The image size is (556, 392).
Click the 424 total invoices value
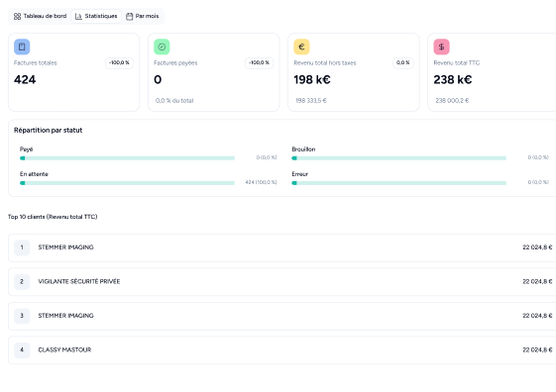pos(25,79)
